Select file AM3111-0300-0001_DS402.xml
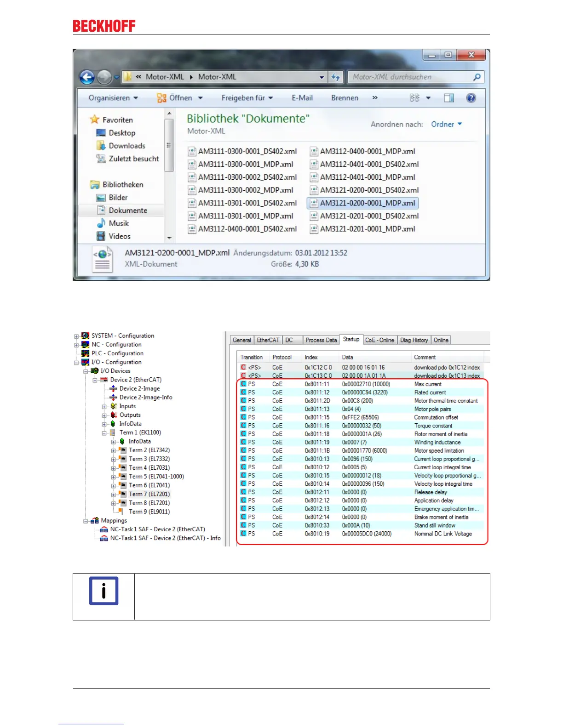This screenshot has width=563, height=728. coord(242,151)
